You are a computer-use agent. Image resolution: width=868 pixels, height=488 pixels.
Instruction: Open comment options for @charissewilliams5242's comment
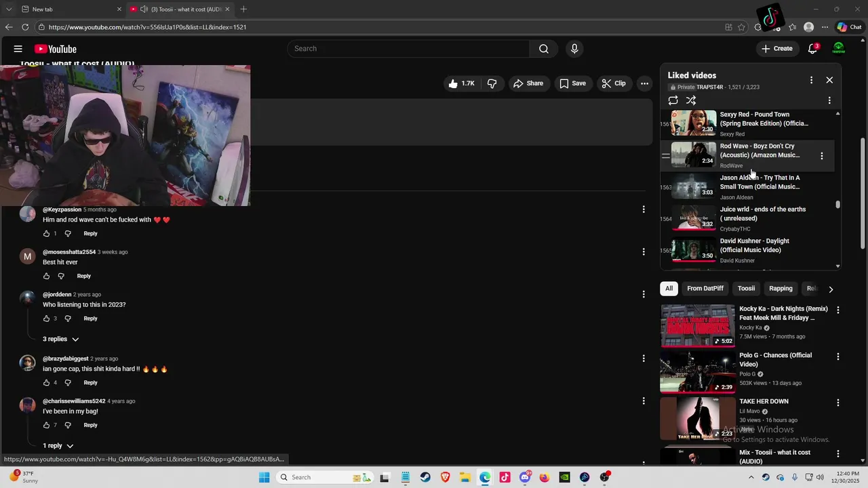[x=644, y=401]
